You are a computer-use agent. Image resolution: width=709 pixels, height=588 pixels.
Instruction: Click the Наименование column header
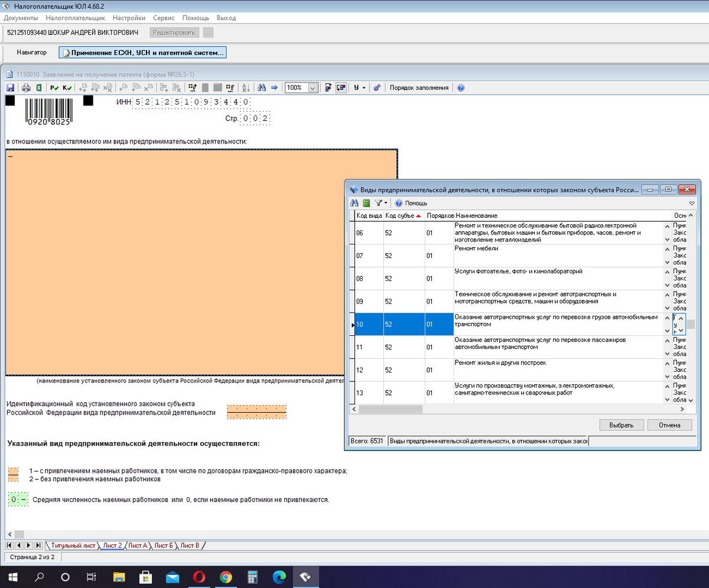562,215
